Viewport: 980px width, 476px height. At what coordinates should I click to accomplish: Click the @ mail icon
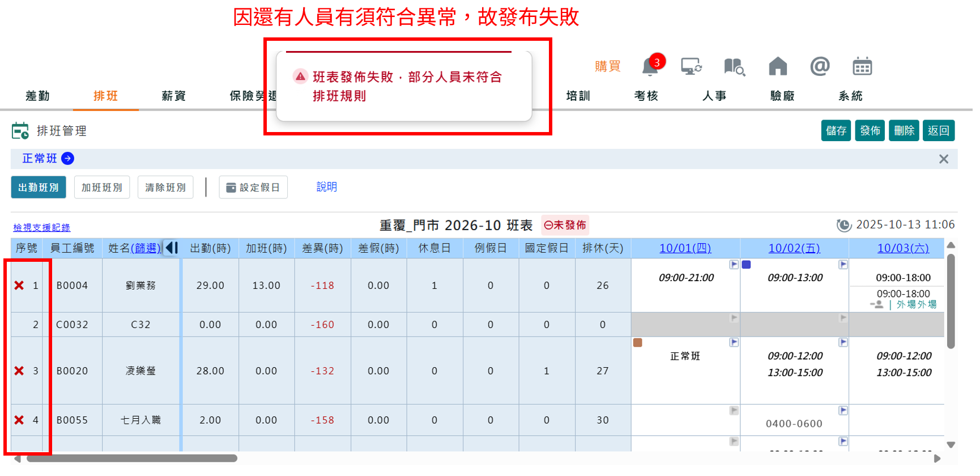coord(820,66)
